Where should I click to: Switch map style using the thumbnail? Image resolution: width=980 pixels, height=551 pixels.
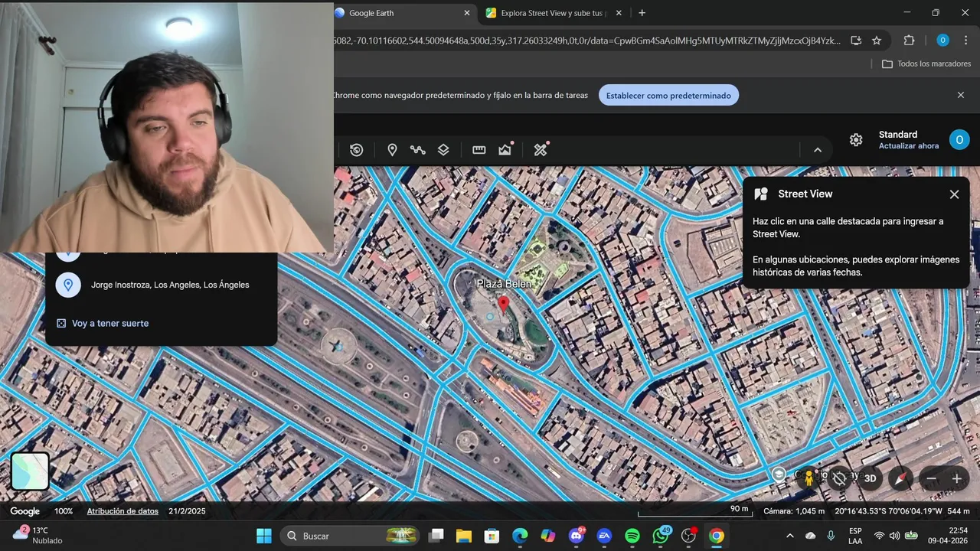[x=30, y=471]
